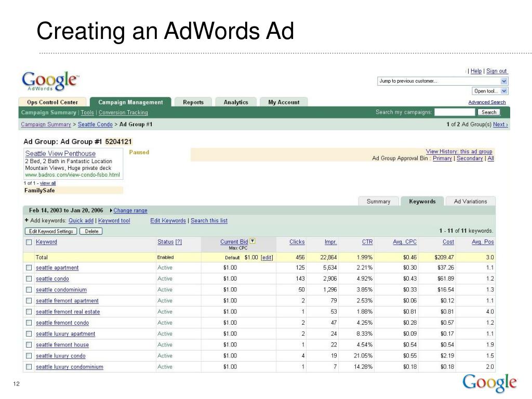Switch to Ops Control Center tab
532x399 pixels.
coord(52,102)
